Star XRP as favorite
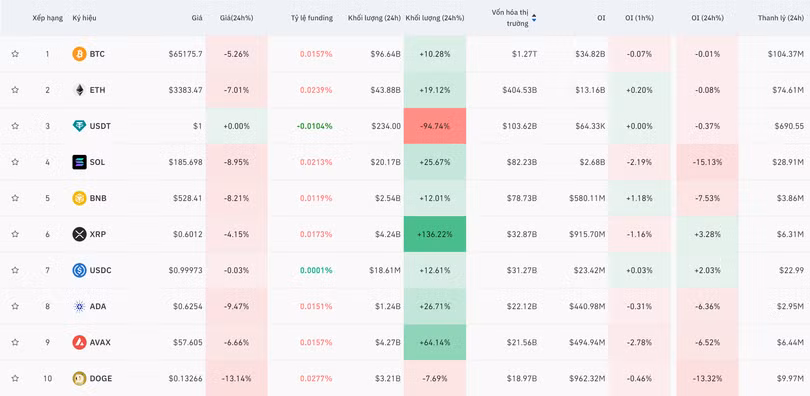 (15, 234)
